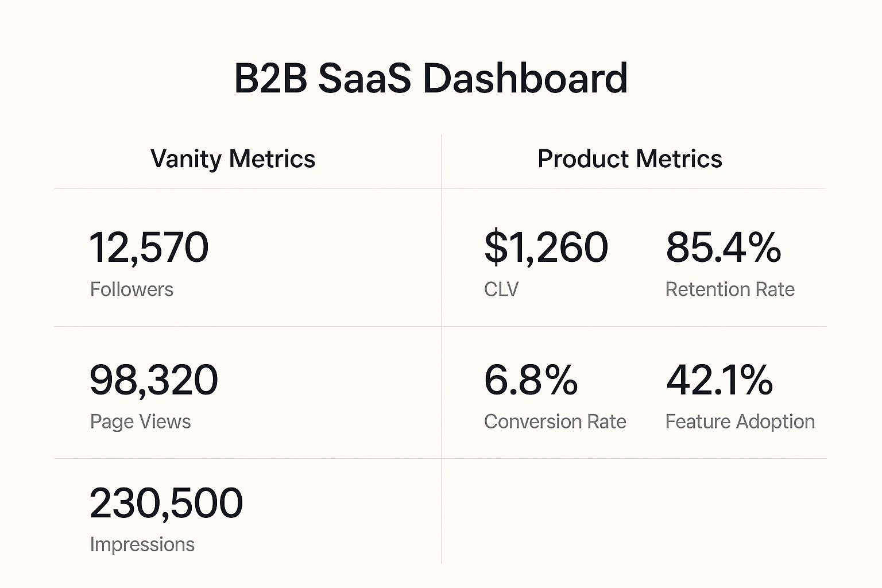Select the CLV label text
Screen dimensions: 882x588
point(501,289)
